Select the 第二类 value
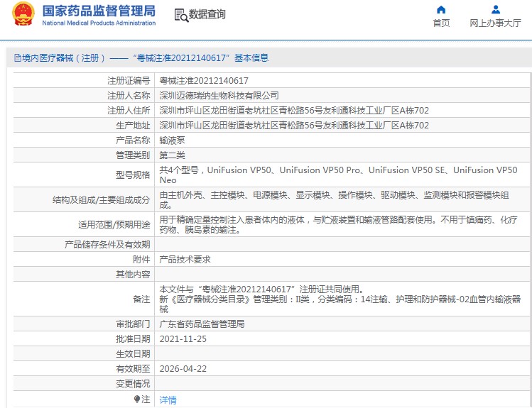Viewport: 532px width, 408px height. tap(173, 155)
